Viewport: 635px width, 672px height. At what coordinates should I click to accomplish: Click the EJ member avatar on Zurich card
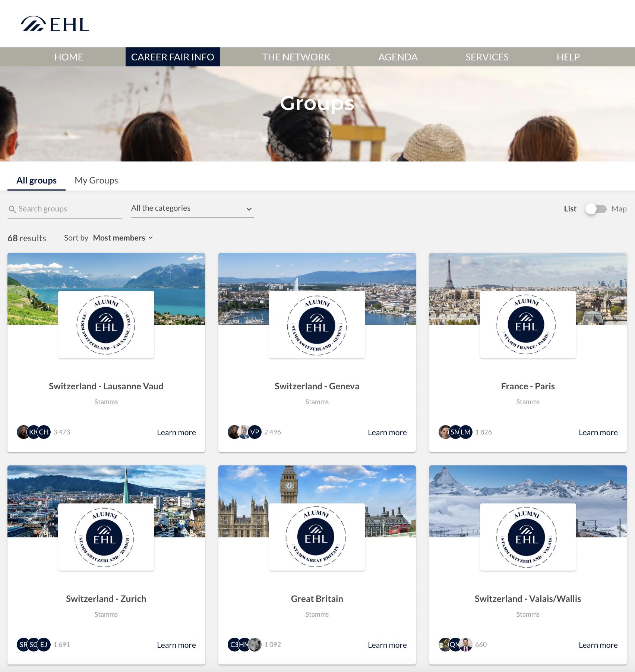(44, 644)
